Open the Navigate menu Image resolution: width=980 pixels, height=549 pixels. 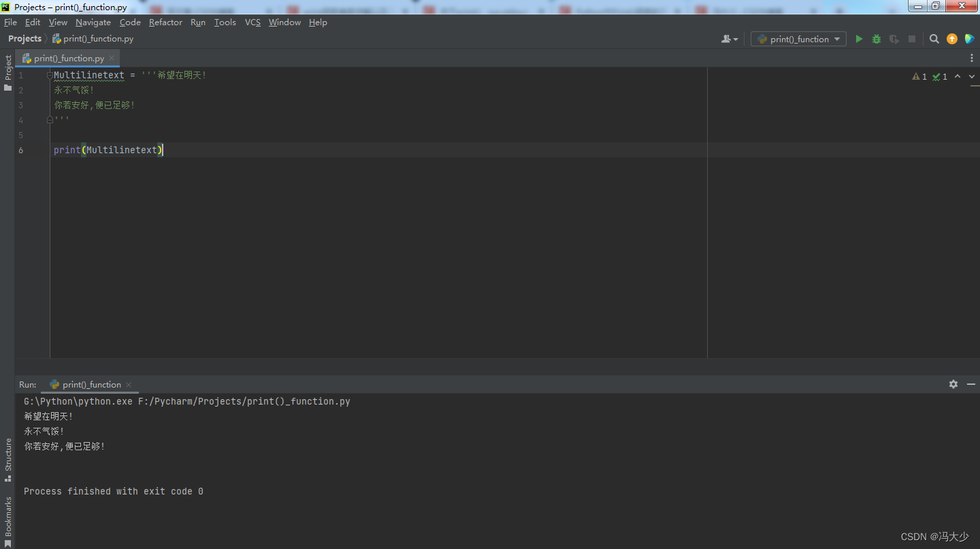point(93,22)
